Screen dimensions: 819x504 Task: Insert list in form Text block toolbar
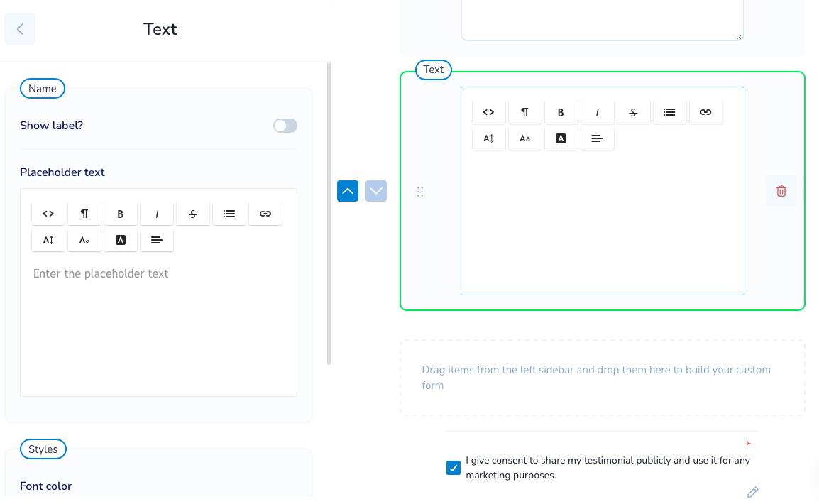click(670, 112)
